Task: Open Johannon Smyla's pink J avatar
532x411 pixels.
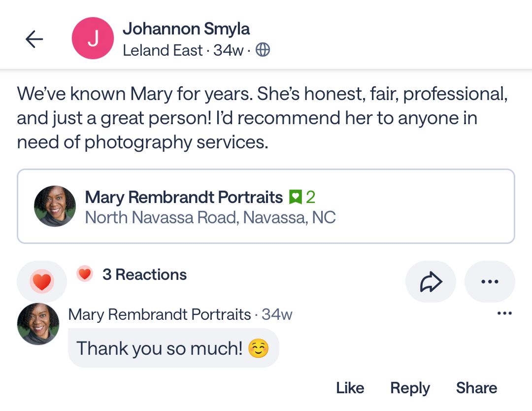Action: coord(93,38)
